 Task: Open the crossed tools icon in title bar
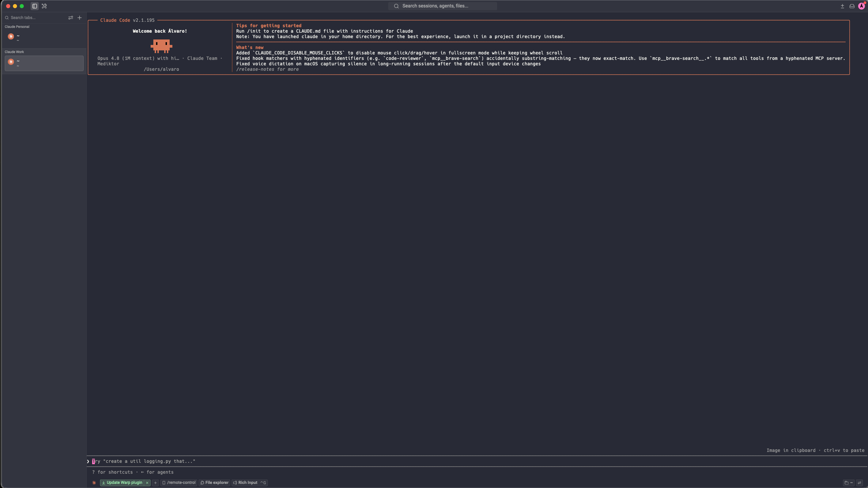[44, 6]
